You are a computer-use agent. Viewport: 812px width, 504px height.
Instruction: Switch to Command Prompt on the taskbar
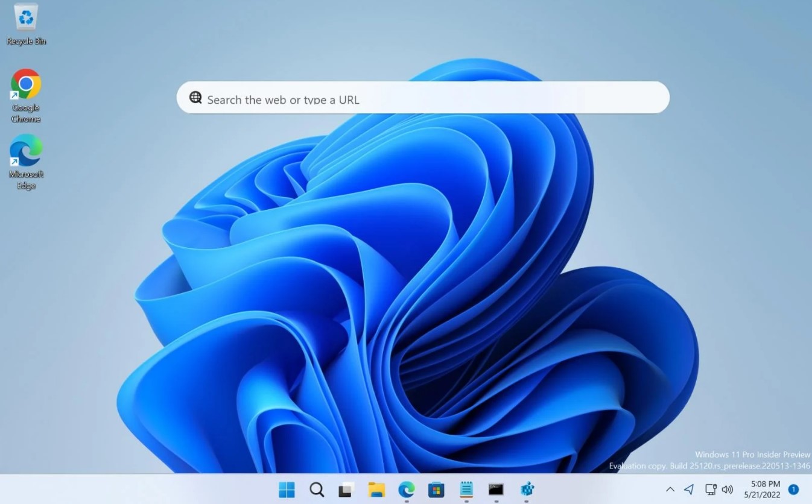pos(496,490)
